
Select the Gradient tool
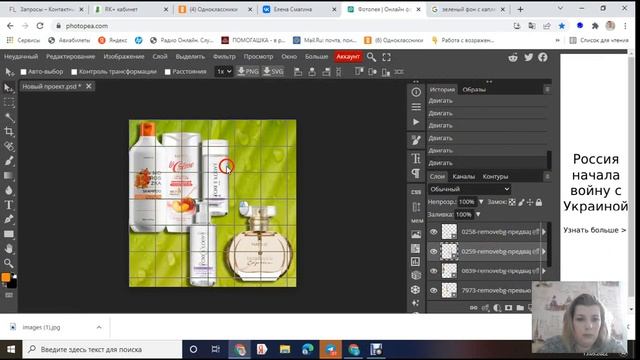click(9, 176)
